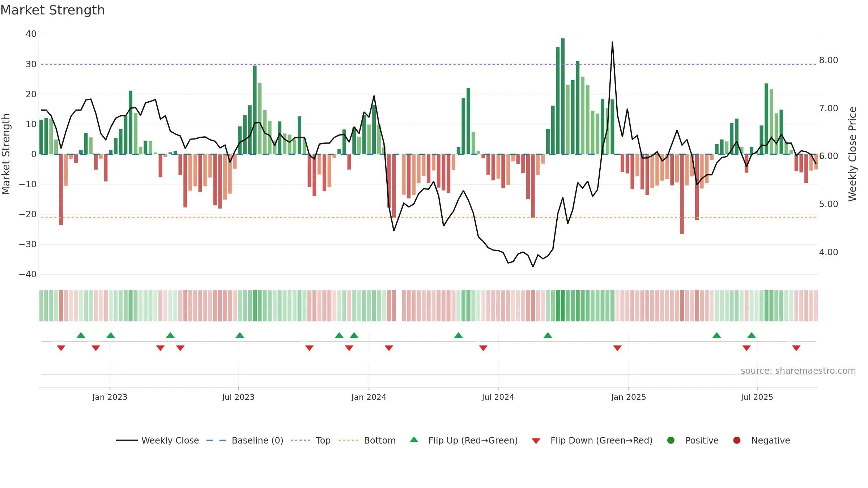Click the −30 strength axis value

[x=28, y=244]
